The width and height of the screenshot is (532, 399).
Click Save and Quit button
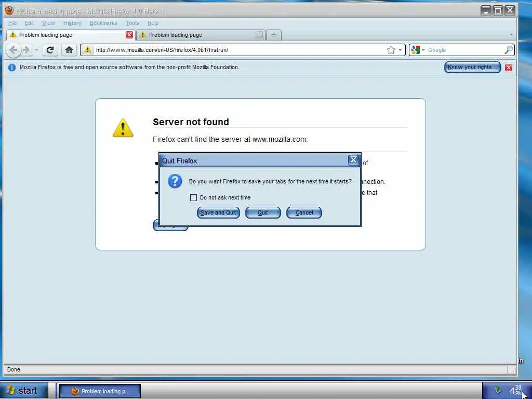point(218,212)
